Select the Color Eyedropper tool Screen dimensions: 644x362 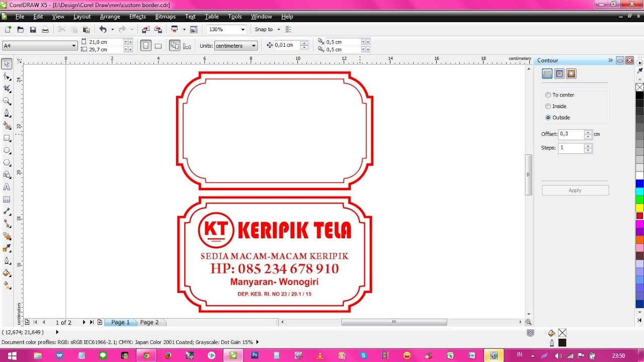pos(7,248)
